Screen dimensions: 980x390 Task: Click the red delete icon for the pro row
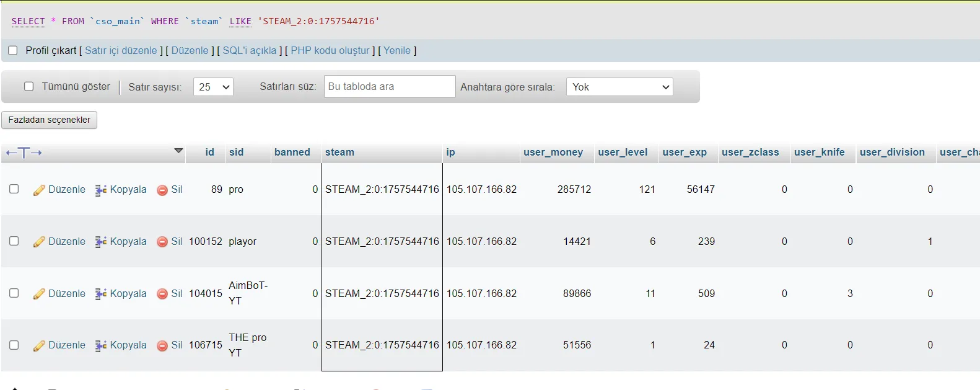click(x=162, y=190)
